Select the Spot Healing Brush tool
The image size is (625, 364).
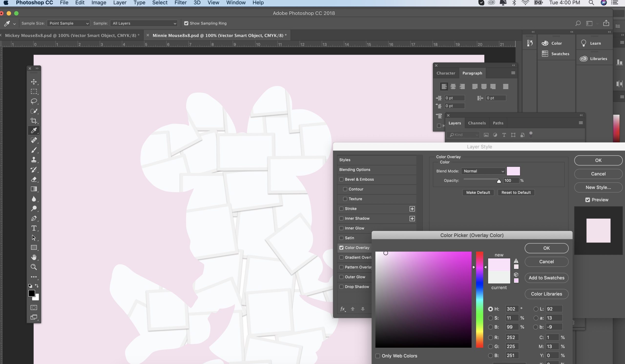coord(34,140)
